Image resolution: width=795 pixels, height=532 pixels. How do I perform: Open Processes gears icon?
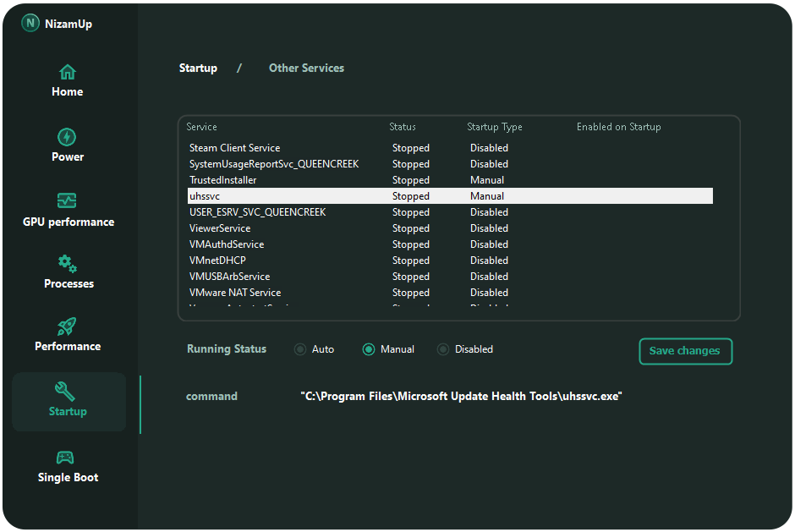click(x=67, y=264)
